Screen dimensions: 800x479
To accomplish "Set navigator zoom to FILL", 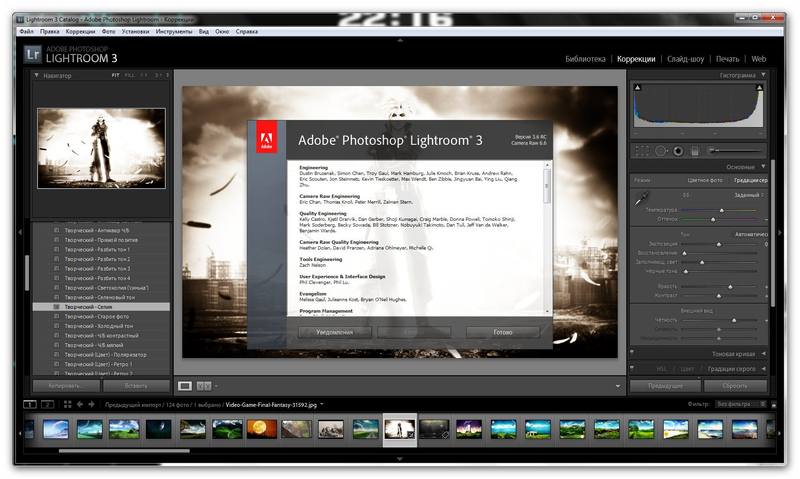I will point(130,75).
